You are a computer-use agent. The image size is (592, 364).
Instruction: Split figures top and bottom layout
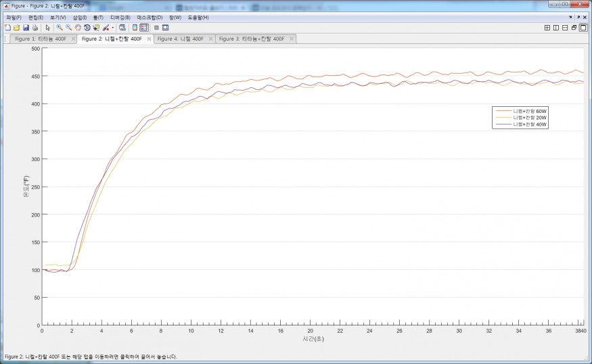pos(565,28)
